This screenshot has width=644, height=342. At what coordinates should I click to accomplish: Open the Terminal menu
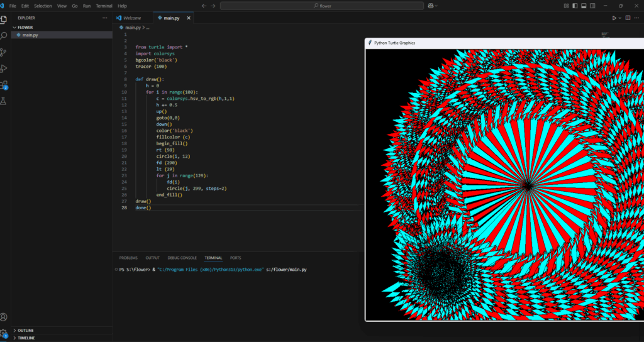104,6
